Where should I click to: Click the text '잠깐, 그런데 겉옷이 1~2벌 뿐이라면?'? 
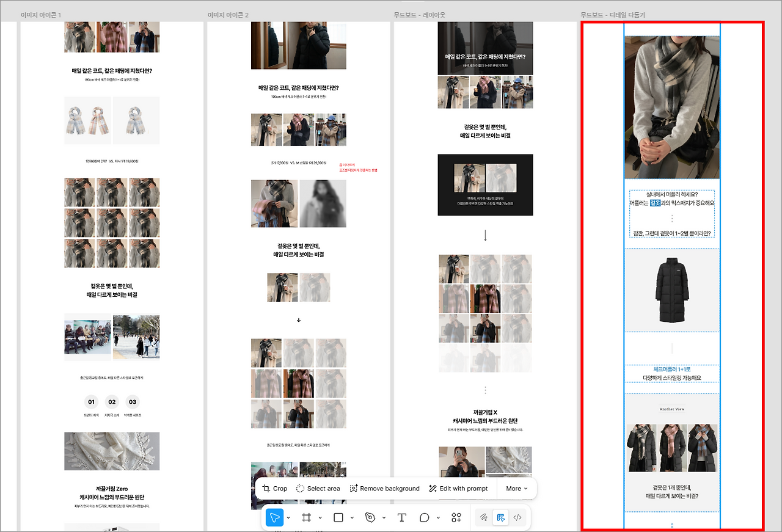(672, 233)
